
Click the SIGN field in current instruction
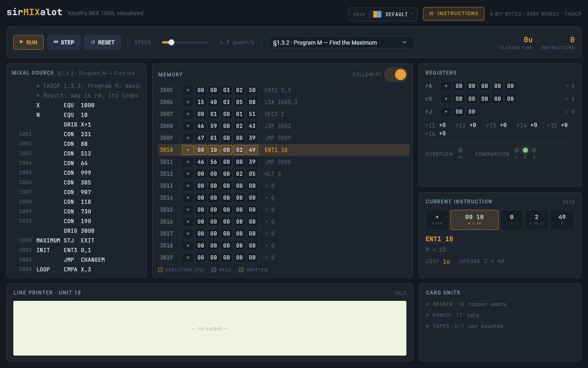(437, 220)
